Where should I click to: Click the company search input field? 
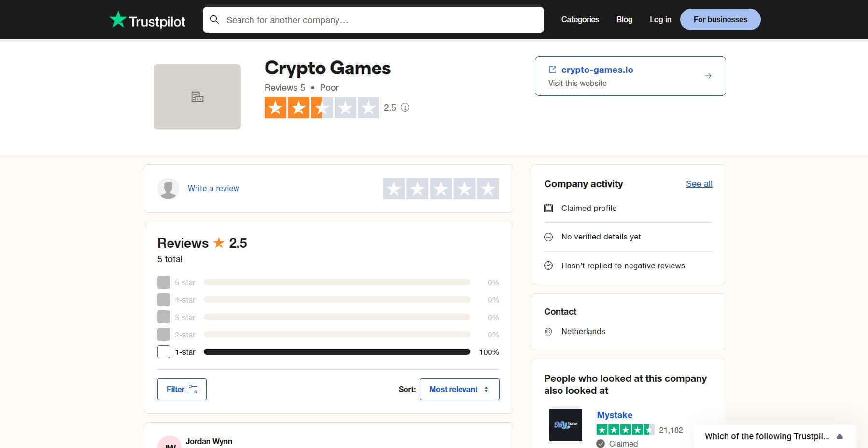pos(373,20)
